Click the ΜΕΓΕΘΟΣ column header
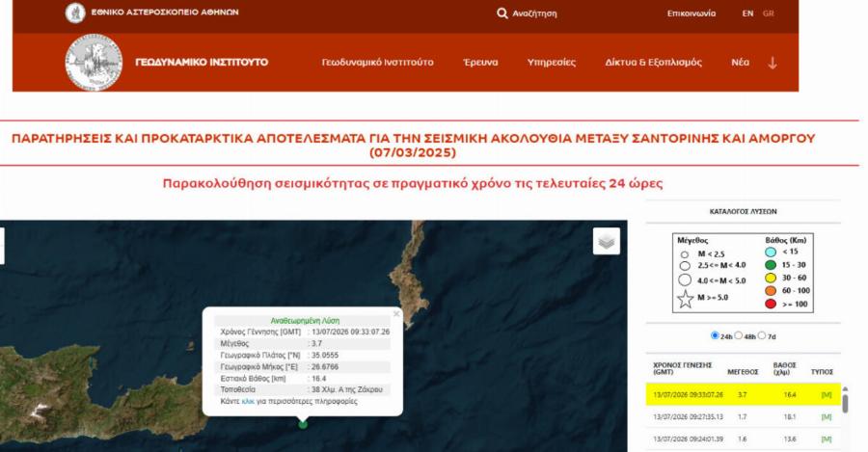The image size is (868, 452). click(x=743, y=372)
